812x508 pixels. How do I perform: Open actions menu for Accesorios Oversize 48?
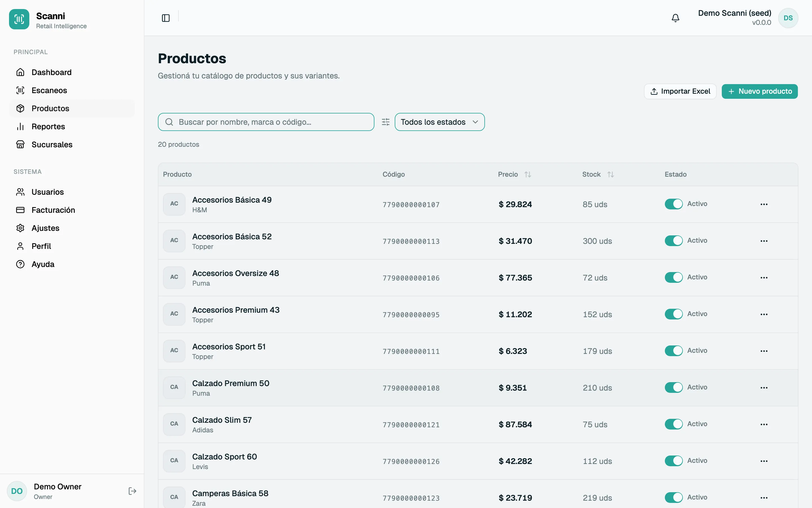pyautogui.click(x=764, y=277)
